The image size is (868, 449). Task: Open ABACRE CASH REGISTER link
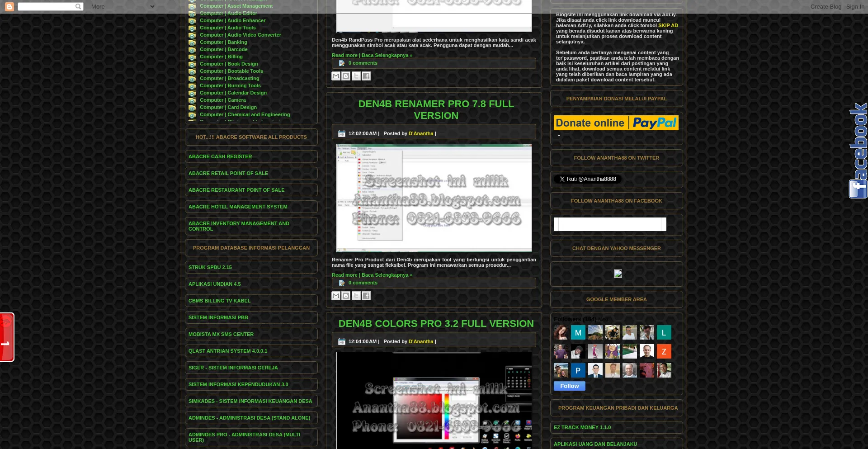[220, 156]
